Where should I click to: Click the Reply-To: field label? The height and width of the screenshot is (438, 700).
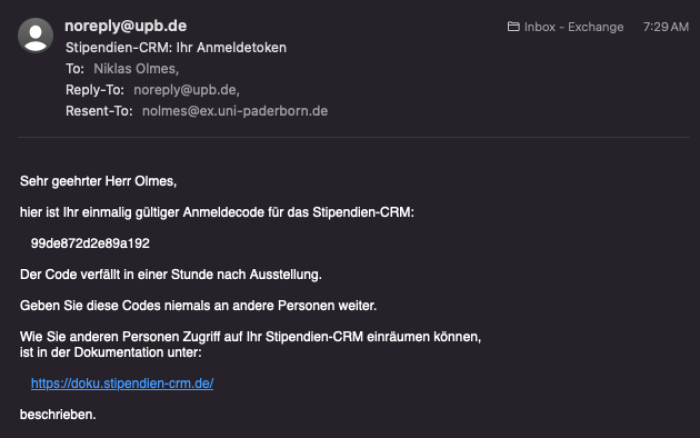pos(96,90)
